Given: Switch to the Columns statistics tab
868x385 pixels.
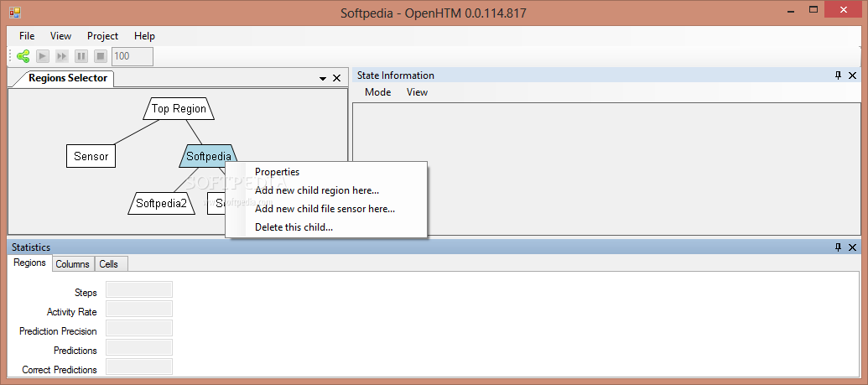Looking at the screenshot, I should click(x=72, y=264).
